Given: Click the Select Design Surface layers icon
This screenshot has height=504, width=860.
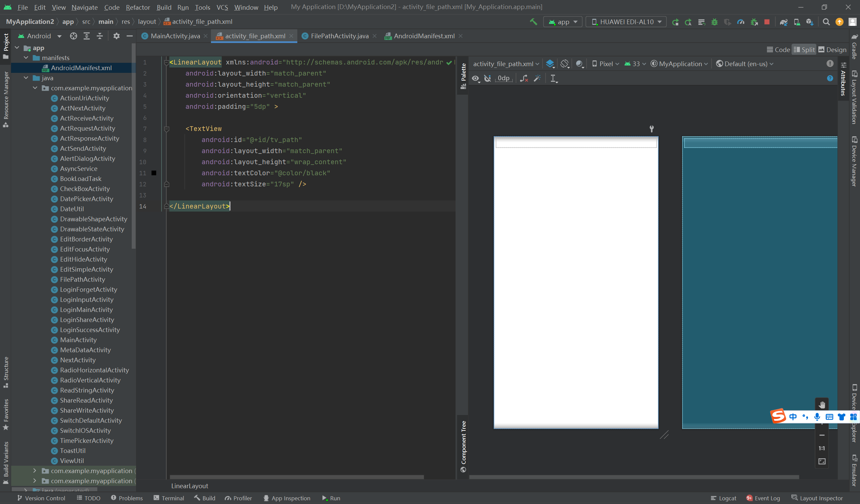Looking at the screenshot, I should click(550, 64).
